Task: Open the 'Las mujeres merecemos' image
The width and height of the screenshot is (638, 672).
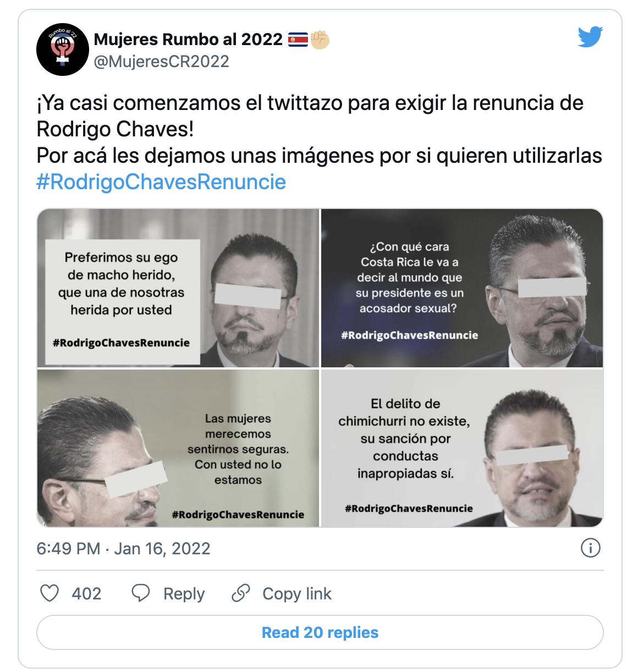Action: [x=178, y=448]
